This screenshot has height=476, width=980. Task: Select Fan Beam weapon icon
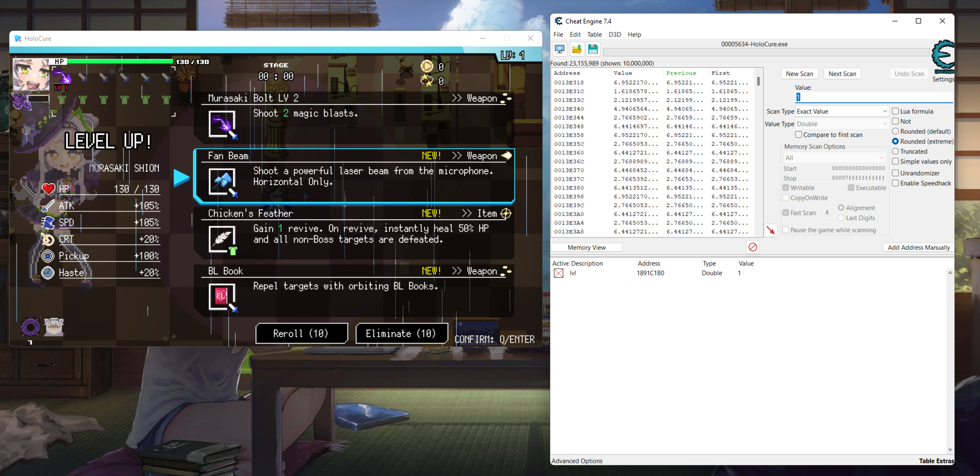[x=223, y=182]
